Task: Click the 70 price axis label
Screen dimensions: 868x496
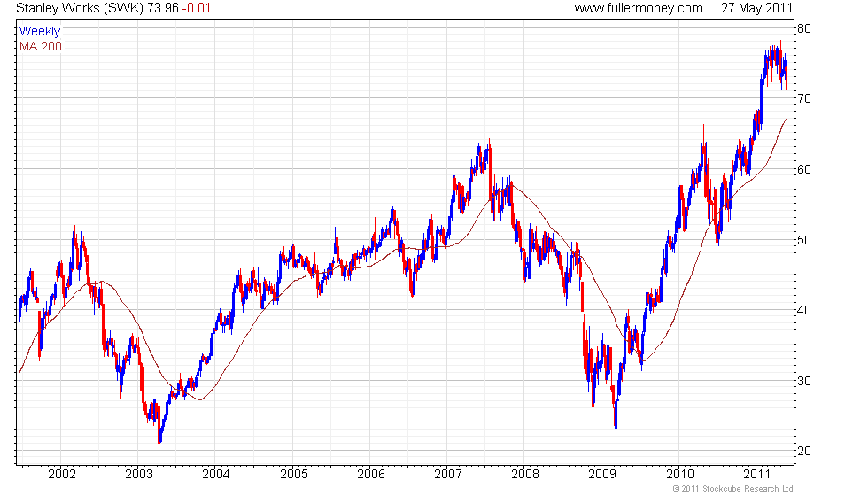Action: point(804,98)
